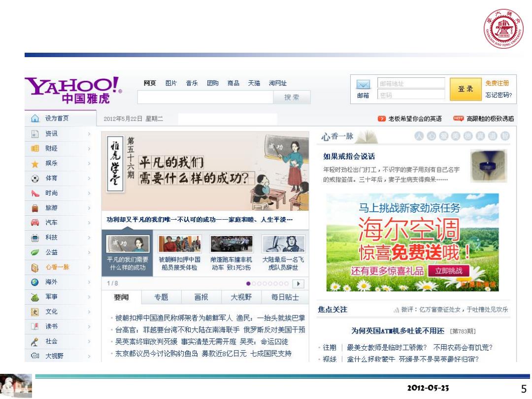Screen dimensions: 532x399
Task: Click the tank icon for 军事
Action: click(35, 297)
